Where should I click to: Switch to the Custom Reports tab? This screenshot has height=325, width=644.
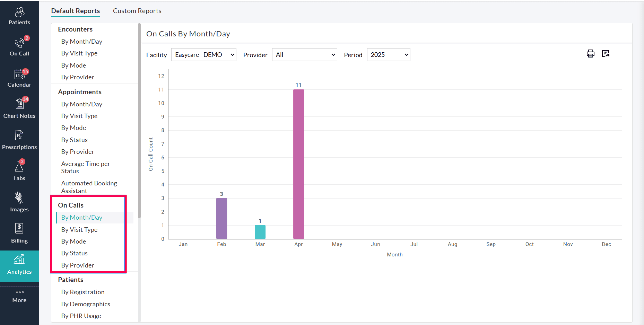click(x=137, y=11)
